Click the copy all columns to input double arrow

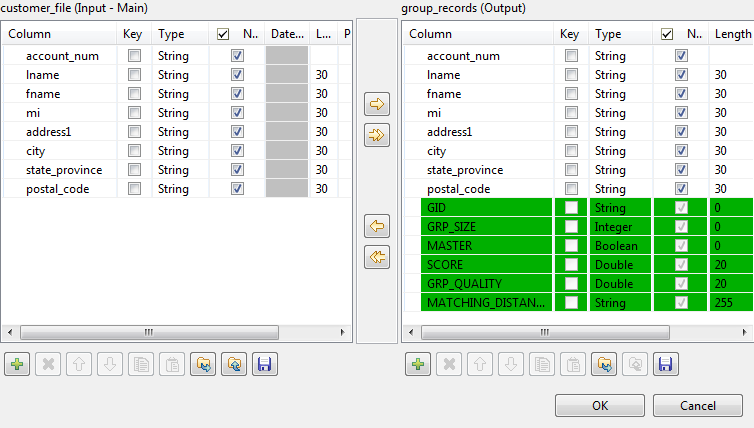(377, 257)
